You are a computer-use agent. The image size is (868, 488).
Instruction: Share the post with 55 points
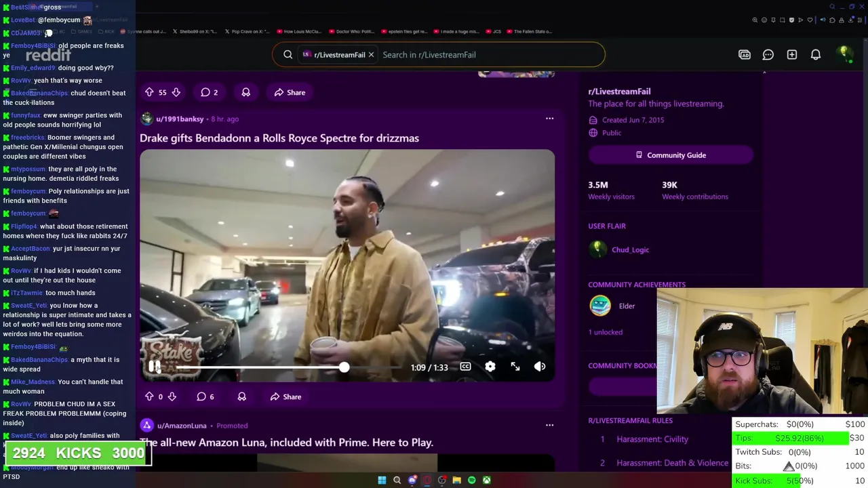point(290,92)
